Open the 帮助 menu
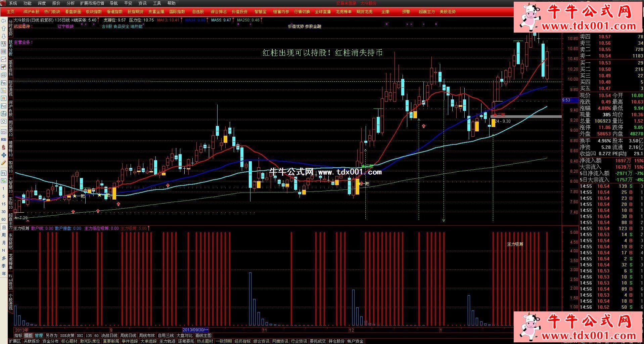Image resolution: width=644 pixels, height=344 pixels. (x=171, y=3)
